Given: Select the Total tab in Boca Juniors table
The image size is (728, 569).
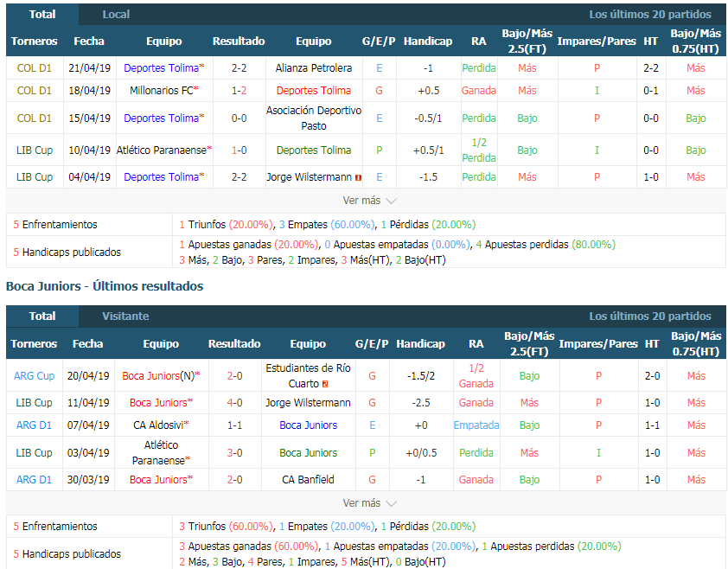Looking at the screenshot, I should [x=42, y=316].
